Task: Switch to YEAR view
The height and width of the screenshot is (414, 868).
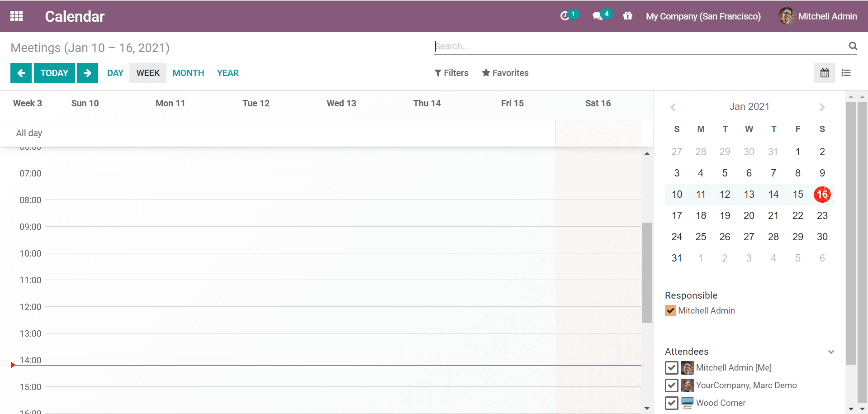Action: pyautogui.click(x=228, y=73)
